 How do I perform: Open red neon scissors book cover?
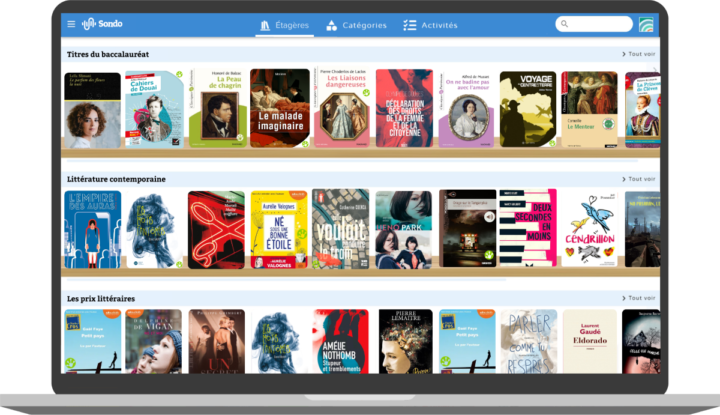point(216,230)
